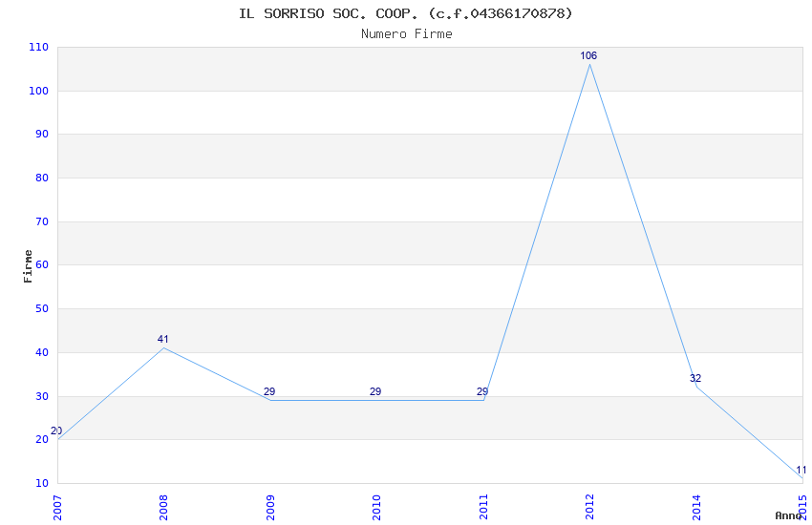The image size is (812, 525).
Task: Click the x-axis year '2012'
Action: click(589, 508)
